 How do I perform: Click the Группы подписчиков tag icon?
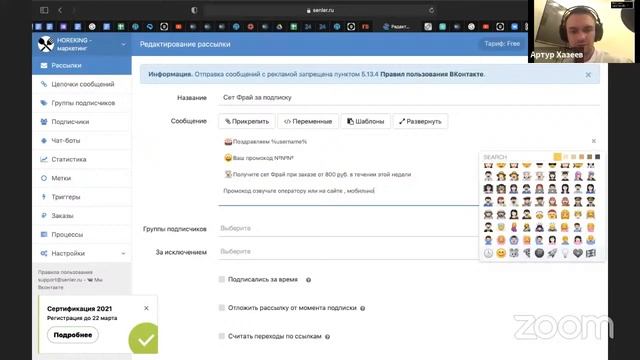[x=44, y=103]
